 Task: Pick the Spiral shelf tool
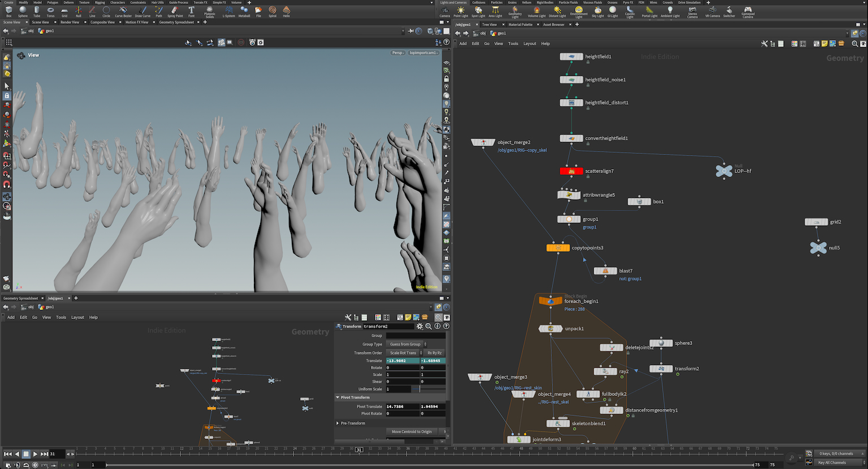pos(272,11)
